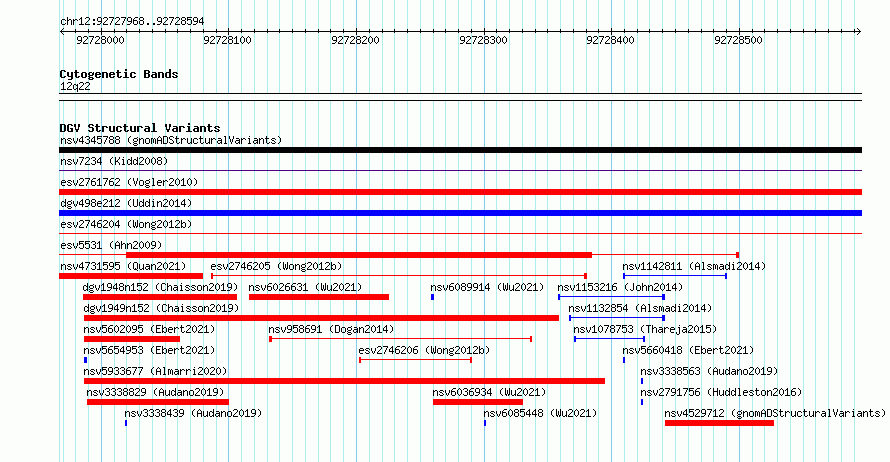
Task: Click the nsv2791756 (Huddleston2016) label
Action: [x=721, y=392]
